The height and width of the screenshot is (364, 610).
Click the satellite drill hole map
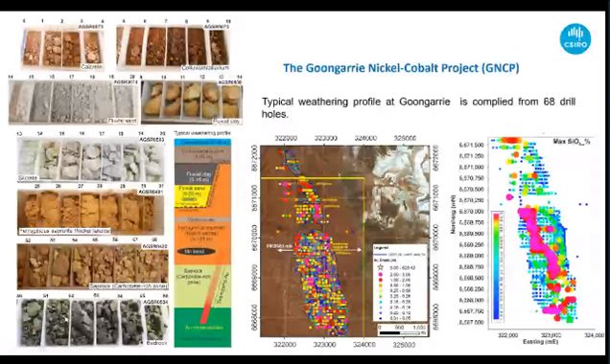click(345, 241)
